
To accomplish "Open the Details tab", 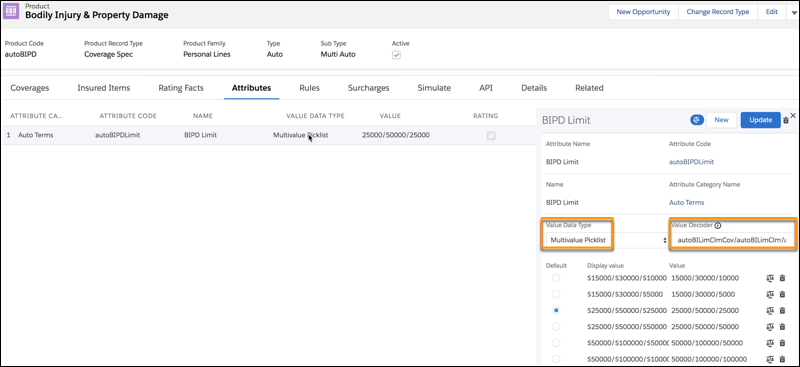I will pyautogui.click(x=534, y=88).
